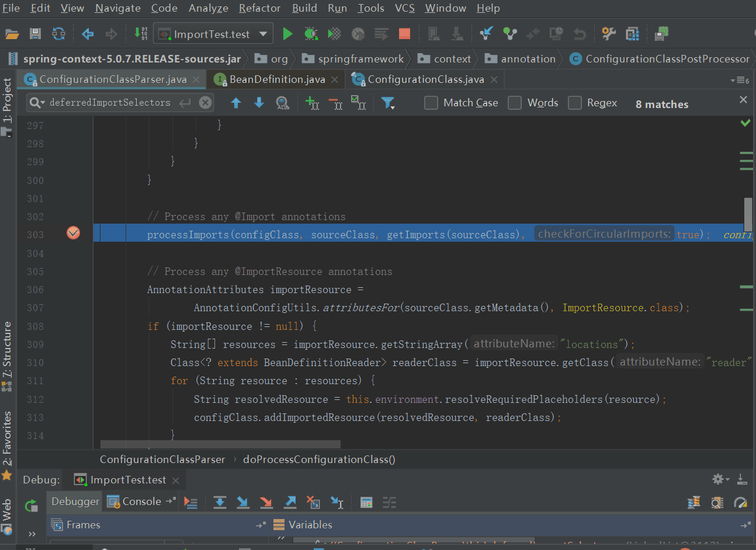This screenshot has width=756, height=550.
Task: Open the Structure tool window sidebar button
Action: tap(7, 356)
